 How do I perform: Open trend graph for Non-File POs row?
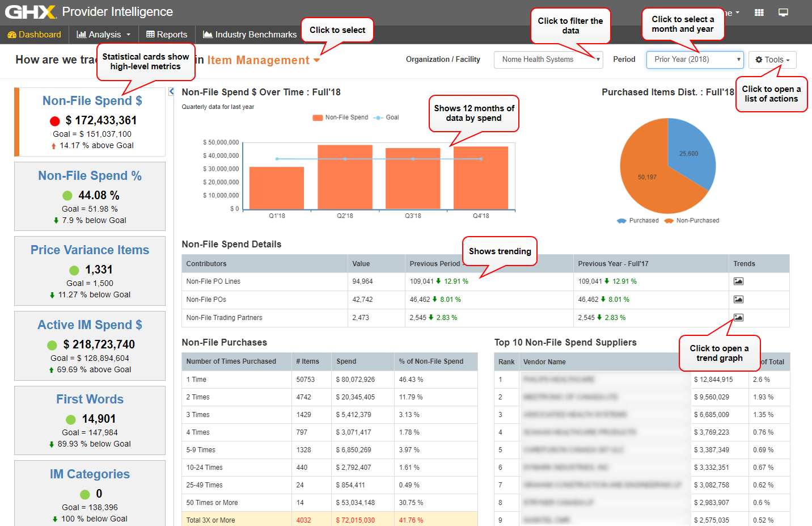click(738, 300)
